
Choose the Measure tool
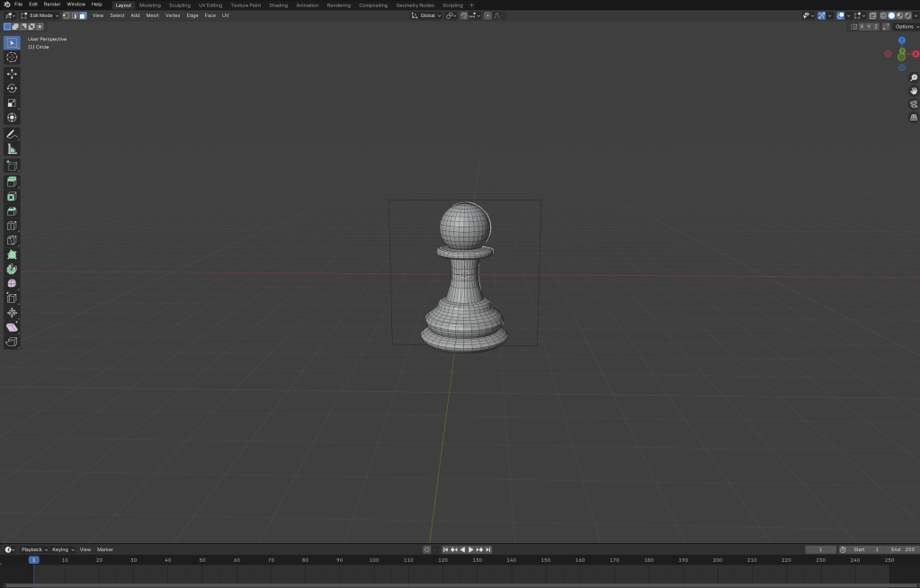pyautogui.click(x=12, y=149)
